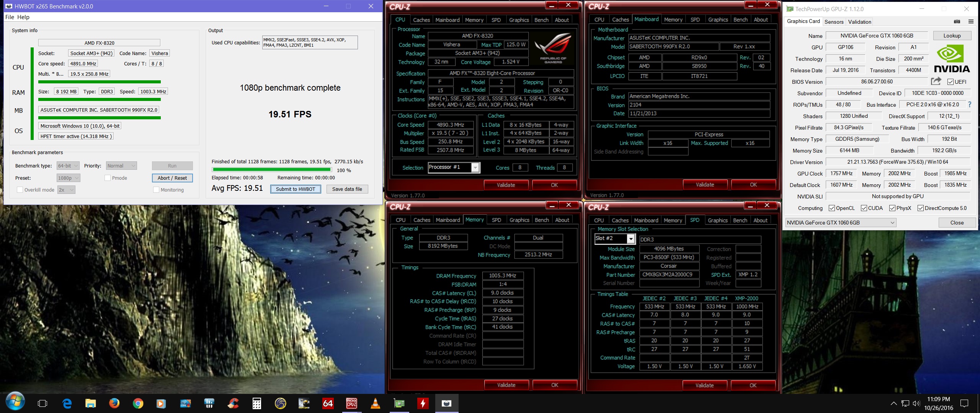Enable the Overkill mode checkbox

click(x=20, y=190)
